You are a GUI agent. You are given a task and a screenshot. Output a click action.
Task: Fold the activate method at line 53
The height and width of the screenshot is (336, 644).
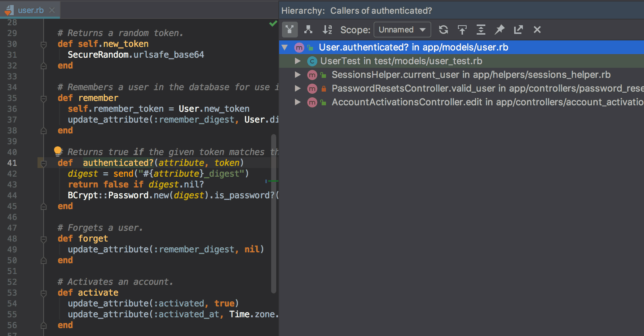click(x=44, y=293)
